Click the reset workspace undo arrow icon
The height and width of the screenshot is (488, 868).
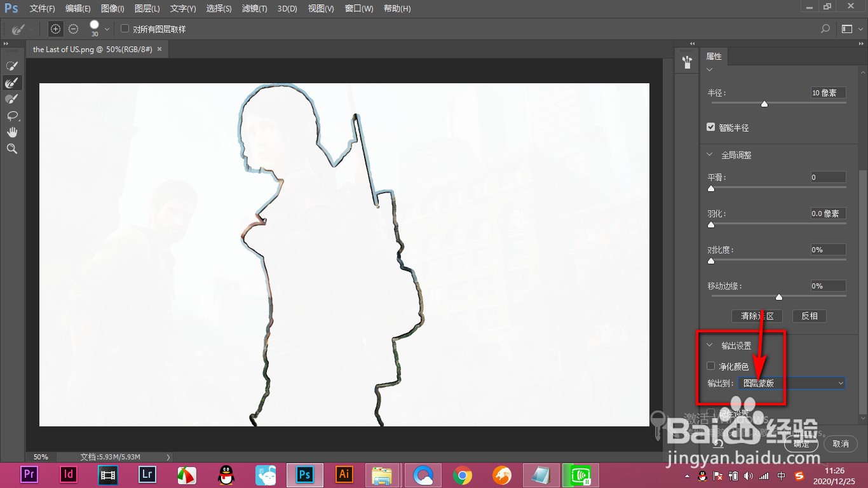[x=718, y=443]
